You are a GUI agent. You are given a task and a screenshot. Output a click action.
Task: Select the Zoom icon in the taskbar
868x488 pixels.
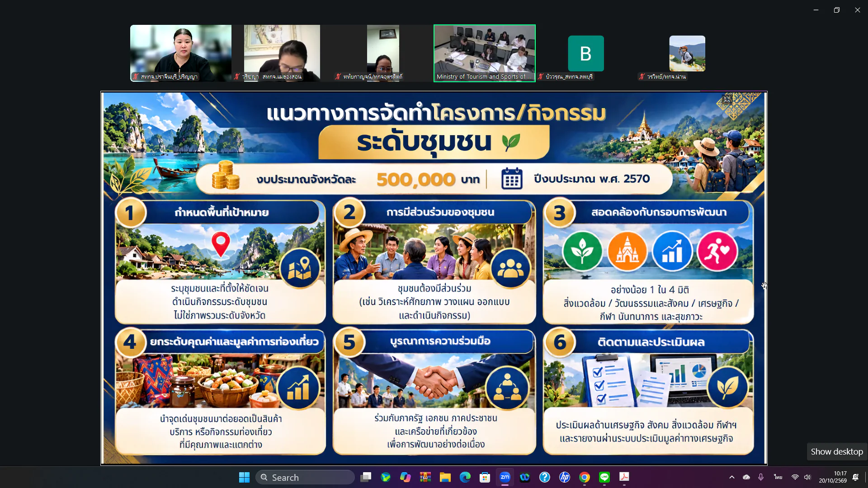[505, 477]
